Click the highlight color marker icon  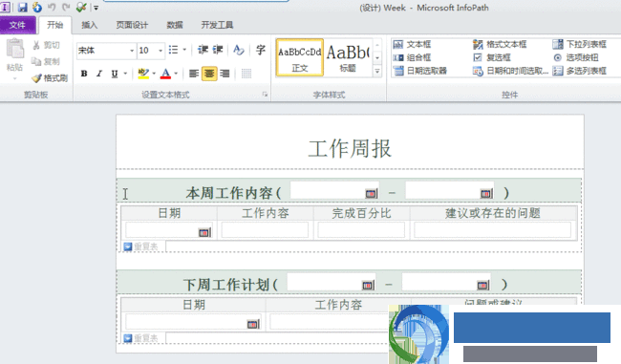tap(143, 74)
